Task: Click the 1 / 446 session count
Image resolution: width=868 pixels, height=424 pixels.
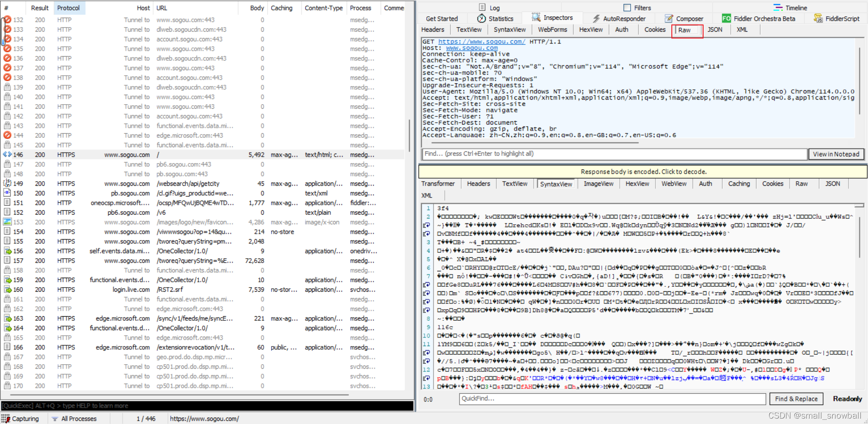Action: (146, 419)
